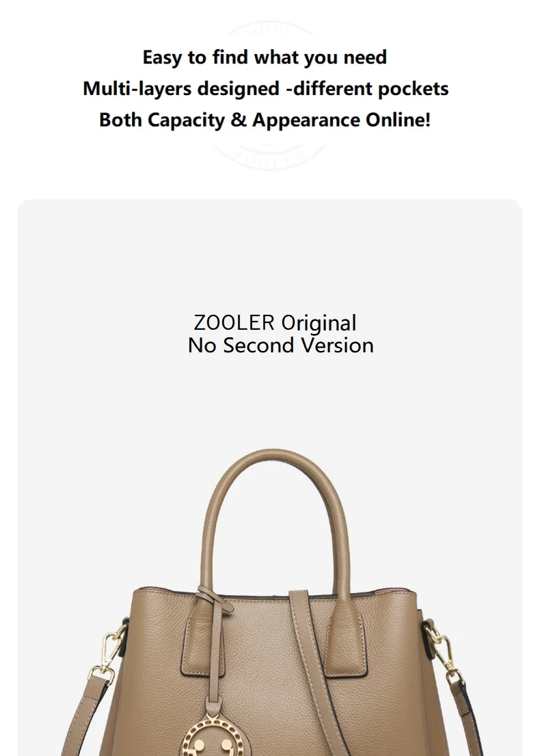The height and width of the screenshot is (756, 540).
Task: Click the gold clasp on bag's right side
Action: [443, 652]
